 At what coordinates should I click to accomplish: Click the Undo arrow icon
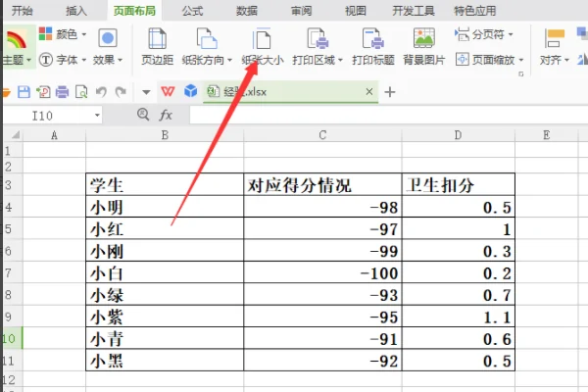[101, 92]
